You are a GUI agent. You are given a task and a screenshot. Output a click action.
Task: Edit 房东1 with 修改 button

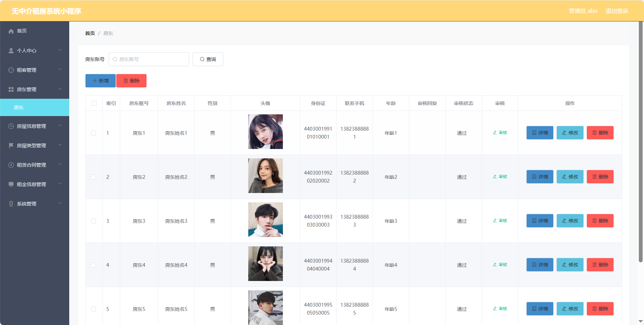pyautogui.click(x=570, y=133)
